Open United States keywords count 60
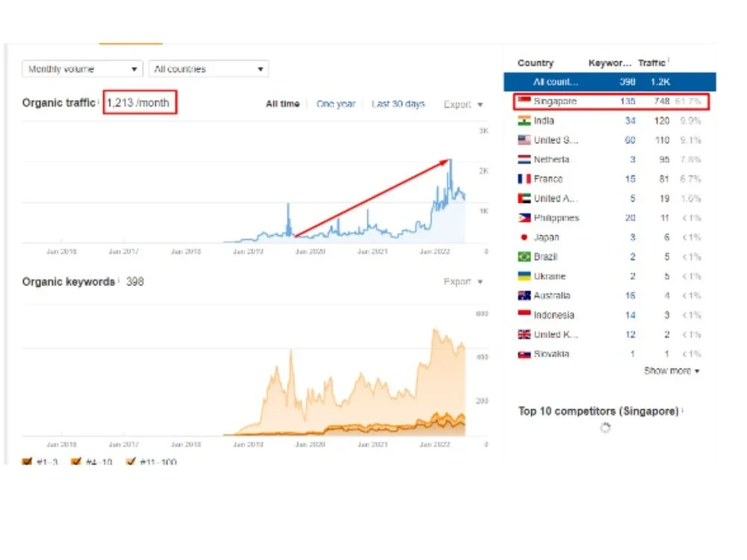The image size is (747, 560). click(630, 140)
